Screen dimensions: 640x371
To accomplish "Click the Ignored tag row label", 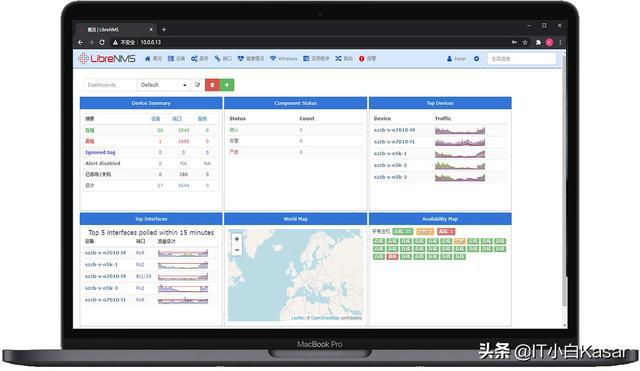I will [x=100, y=152].
